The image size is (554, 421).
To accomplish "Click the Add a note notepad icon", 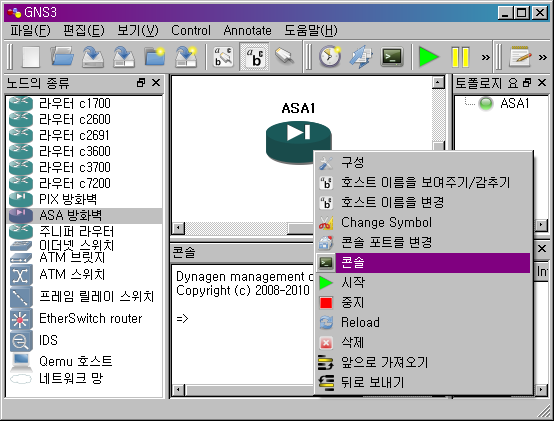I will pos(520,57).
